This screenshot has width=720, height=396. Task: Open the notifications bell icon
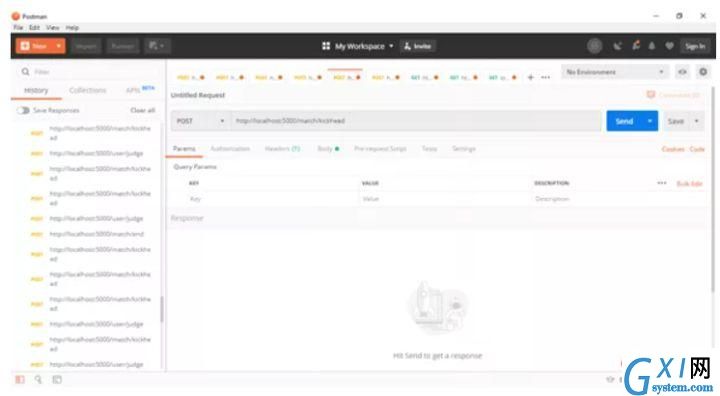tap(652, 46)
